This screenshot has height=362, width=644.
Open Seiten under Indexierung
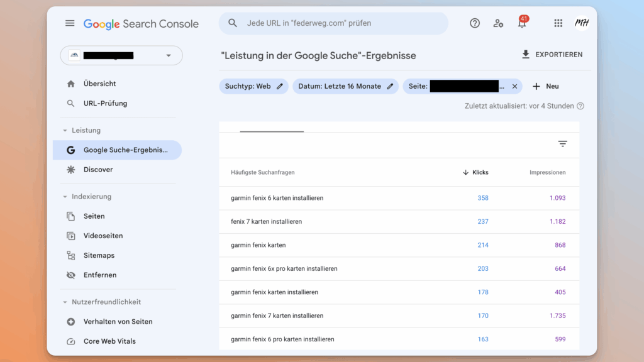[x=94, y=216]
